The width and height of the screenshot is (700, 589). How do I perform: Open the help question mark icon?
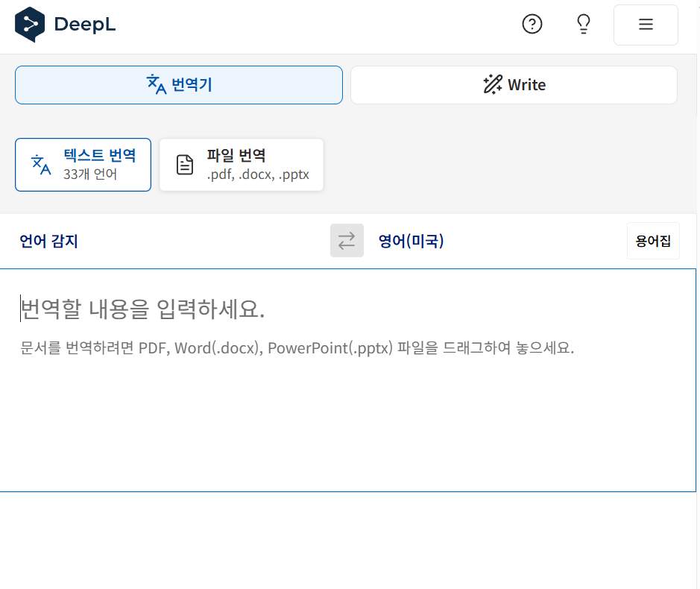click(x=532, y=24)
